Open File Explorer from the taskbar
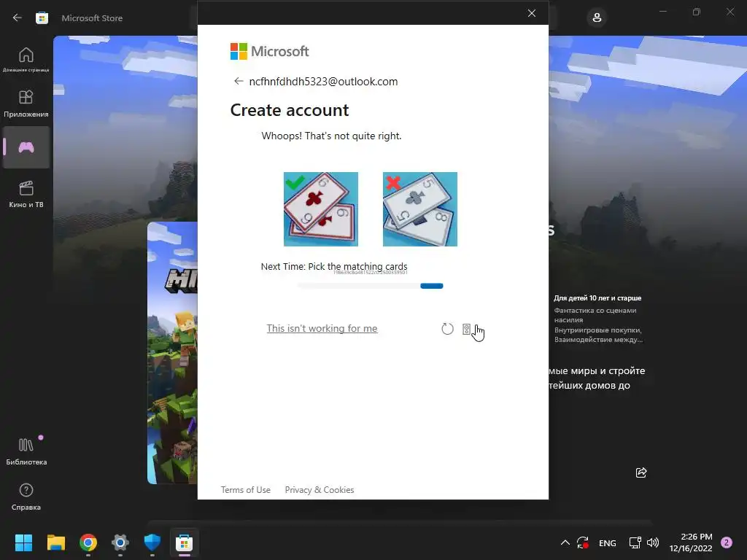 tap(55, 542)
